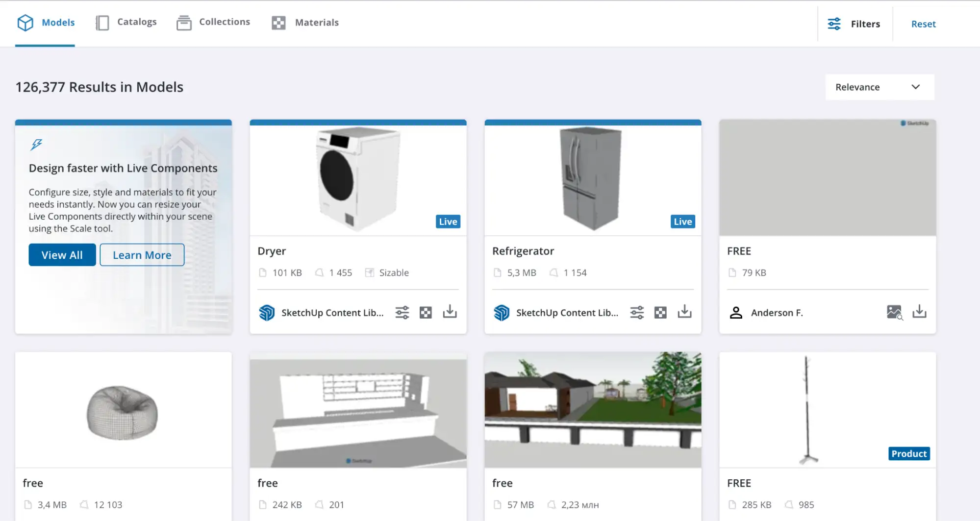This screenshot has width=980, height=521.
Task: Open the Relevance sort dropdown
Action: (879, 87)
